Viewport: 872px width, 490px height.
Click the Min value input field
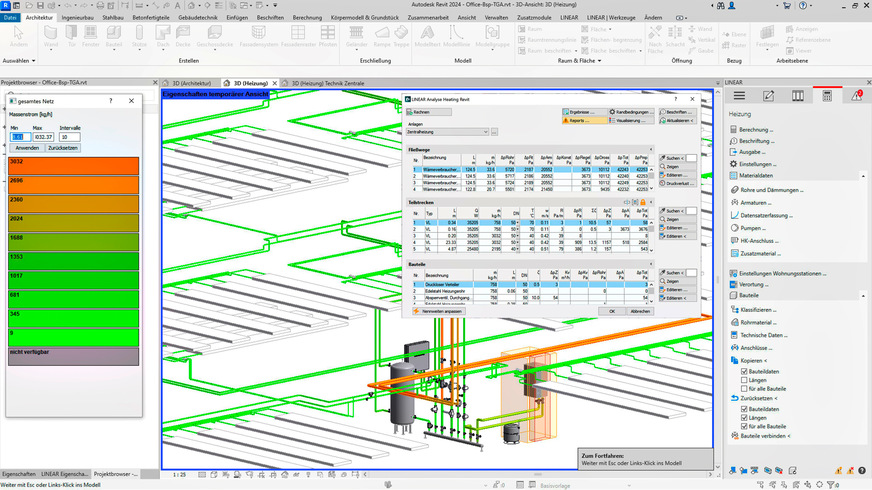pos(20,137)
